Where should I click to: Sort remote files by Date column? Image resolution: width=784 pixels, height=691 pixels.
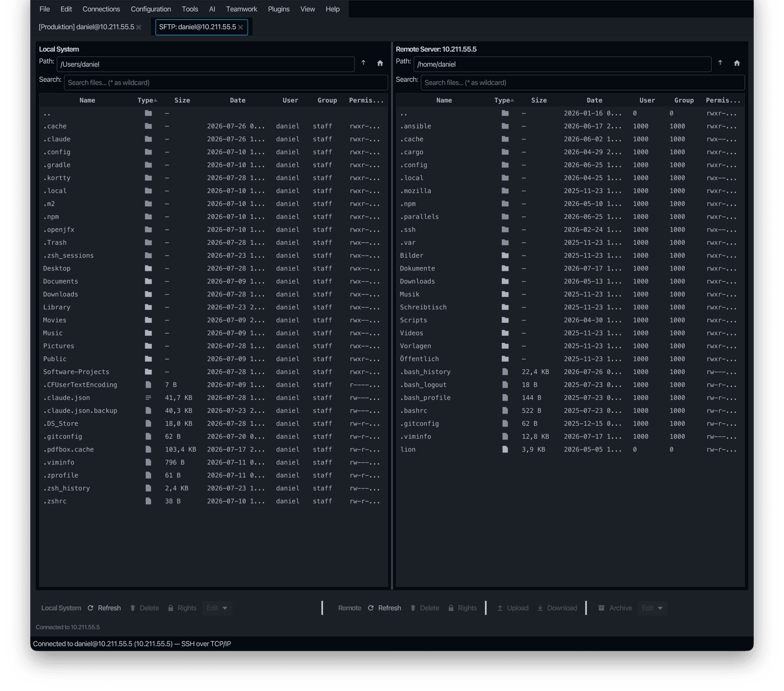[x=594, y=100]
